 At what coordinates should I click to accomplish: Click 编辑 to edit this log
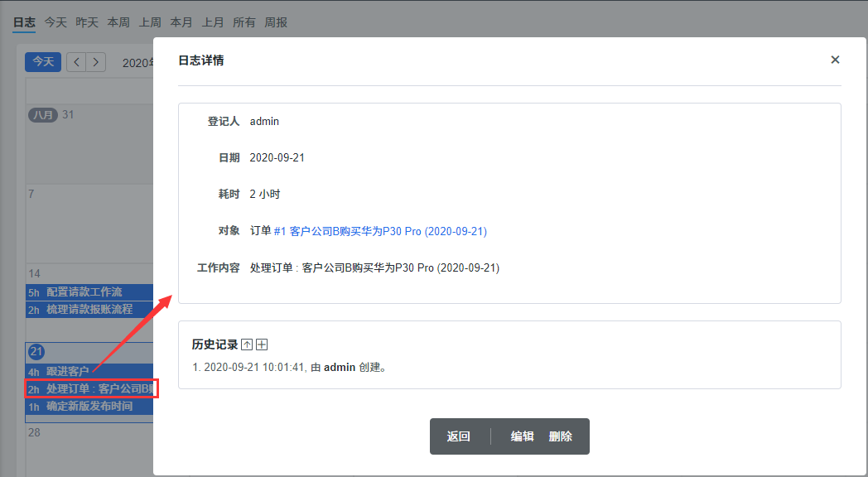coord(522,436)
